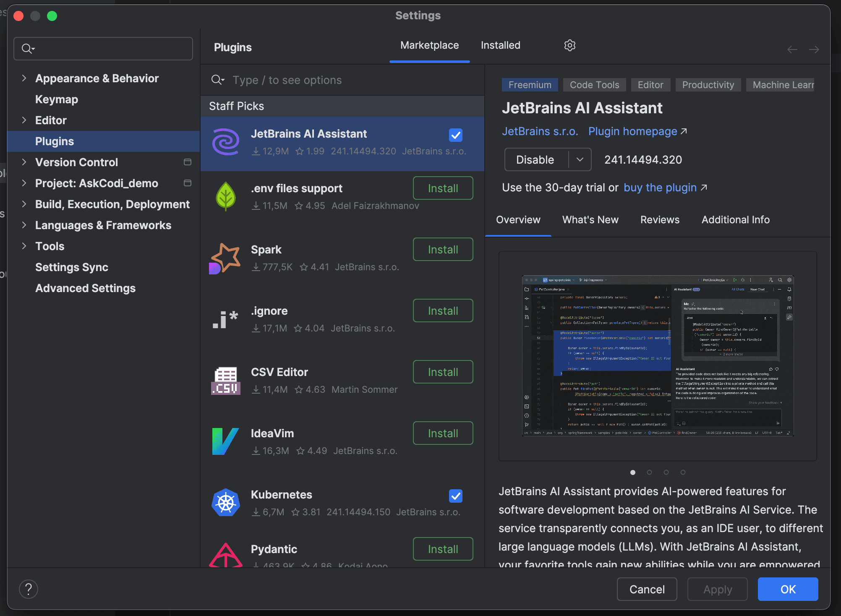
Task: Click the external link arrow beside Plugin homepage
Action: pyautogui.click(x=684, y=131)
